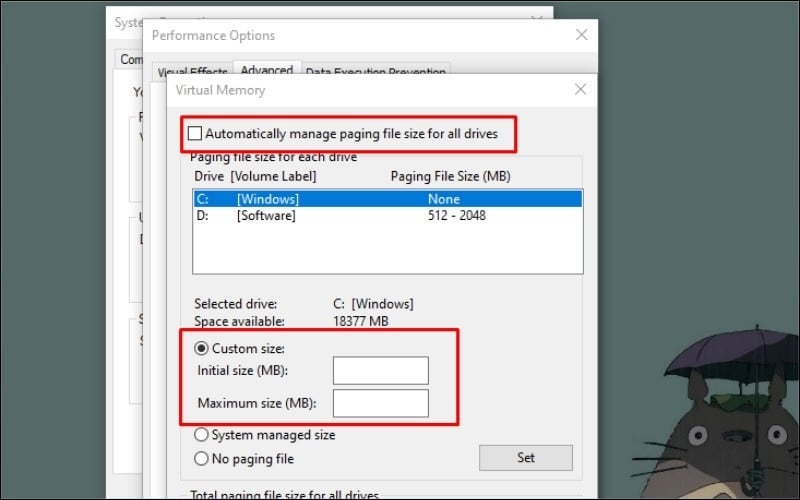The image size is (800, 500).
Task: Click the Virtual Memory title bar
Action: click(x=350, y=90)
